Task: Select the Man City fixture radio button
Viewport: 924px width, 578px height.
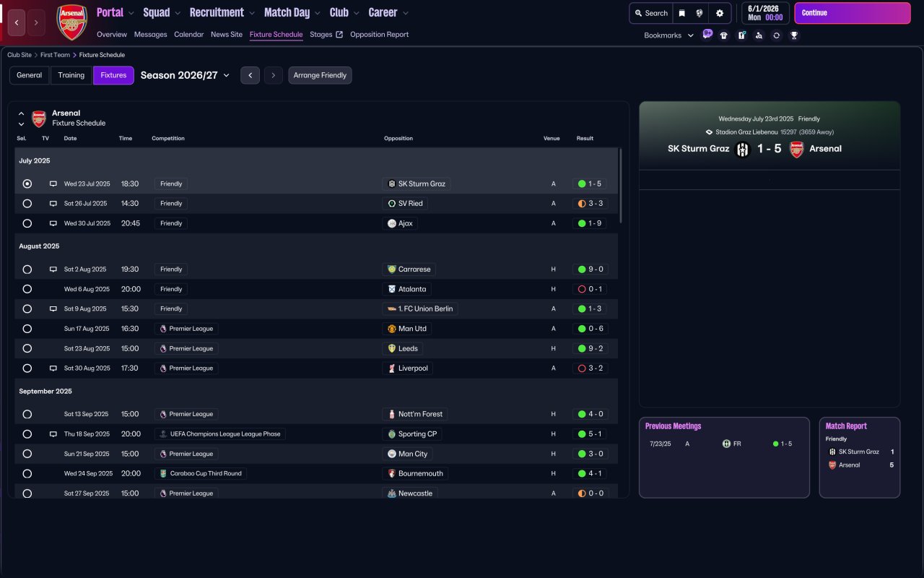Action: pos(27,454)
